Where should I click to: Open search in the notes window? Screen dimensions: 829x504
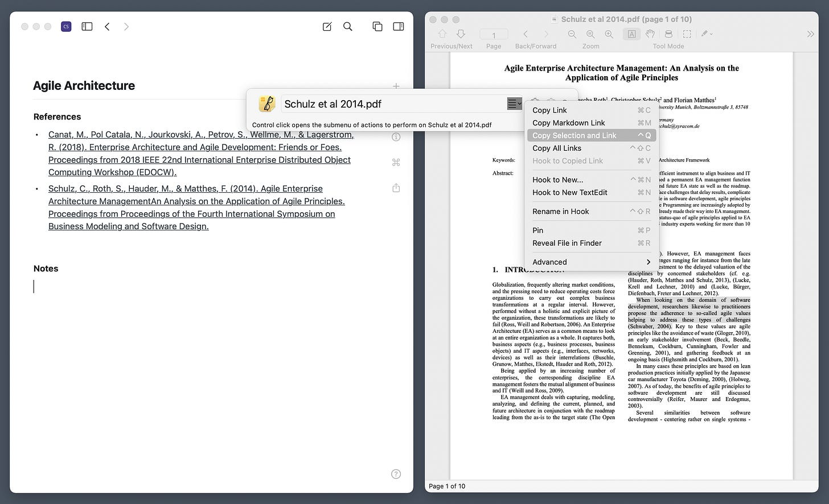coord(348,26)
